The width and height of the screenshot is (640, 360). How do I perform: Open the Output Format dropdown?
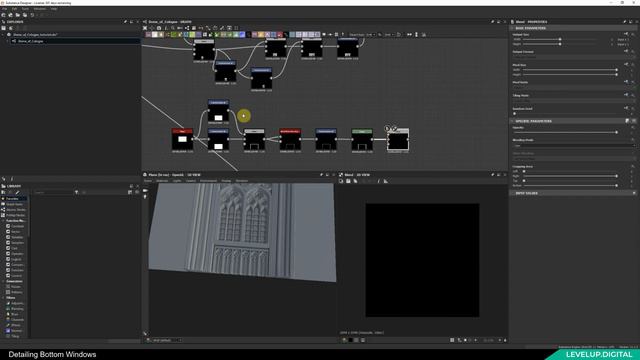pyautogui.click(x=574, y=56)
